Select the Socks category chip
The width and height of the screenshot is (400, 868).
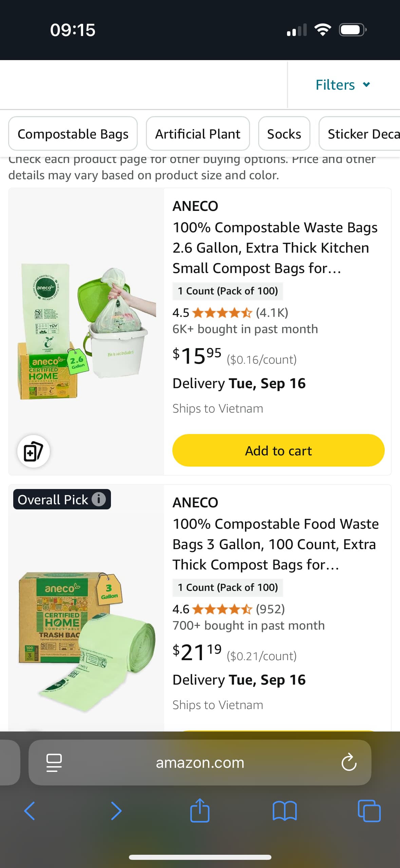coord(284,134)
